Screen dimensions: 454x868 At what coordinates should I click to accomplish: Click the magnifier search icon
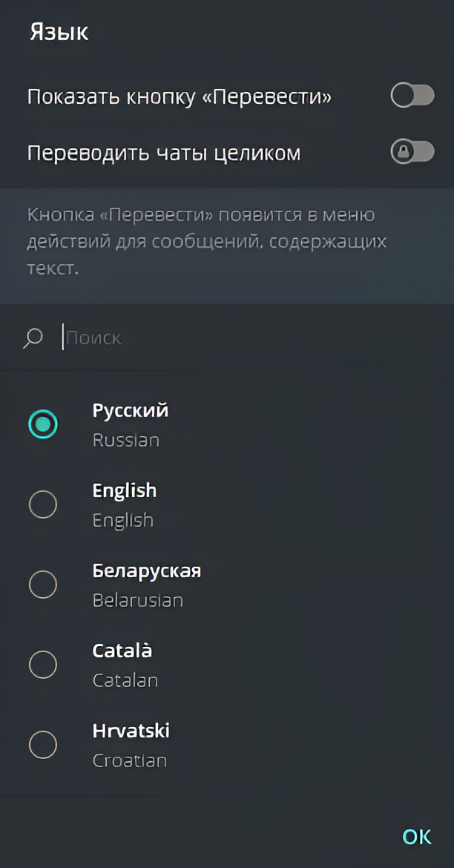pos(33,338)
